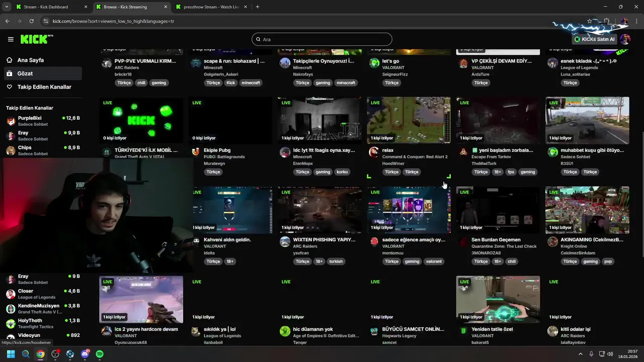Reload the current page
The height and width of the screenshot is (362, 644).
click(x=31, y=21)
